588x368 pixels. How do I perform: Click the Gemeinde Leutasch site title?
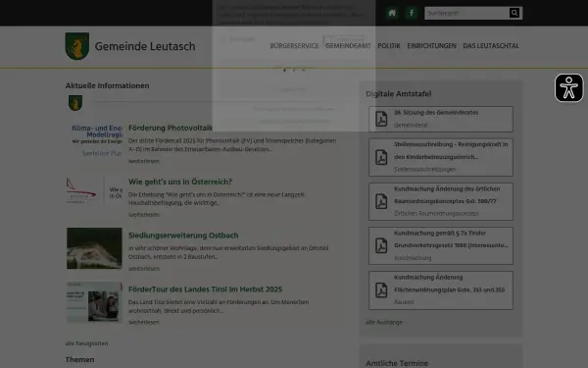point(145,46)
